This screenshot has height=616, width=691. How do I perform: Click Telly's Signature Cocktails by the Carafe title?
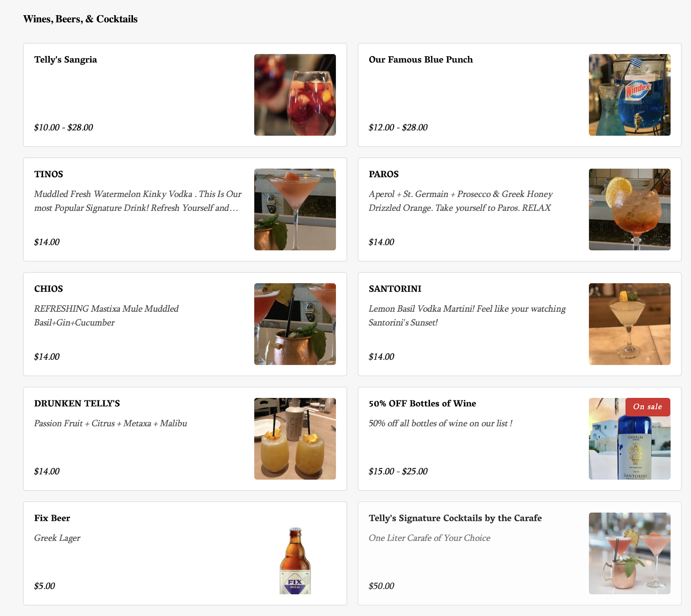coord(455,518)
